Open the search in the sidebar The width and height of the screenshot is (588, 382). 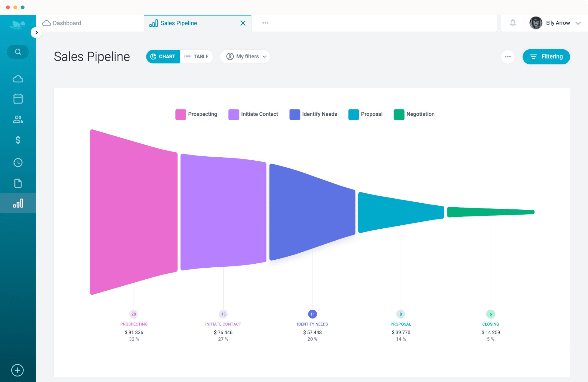tap(18, 52)
